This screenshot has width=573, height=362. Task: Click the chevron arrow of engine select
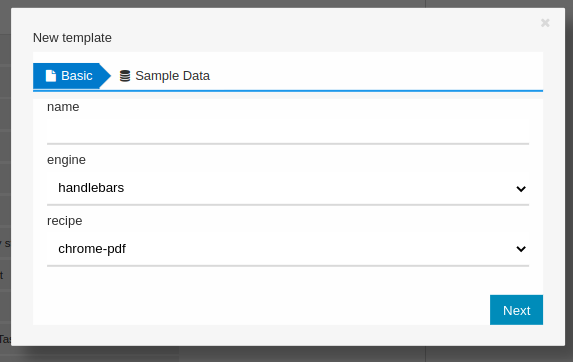pos(521,189)
